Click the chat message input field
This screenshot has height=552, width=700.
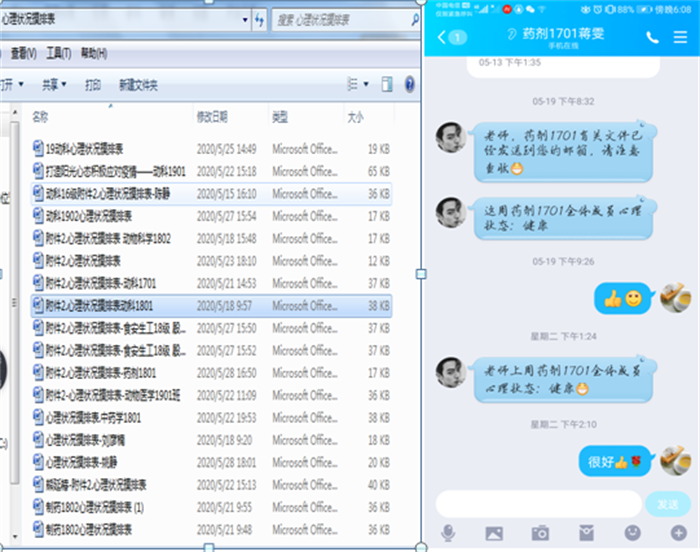click(x=538, y=503)
